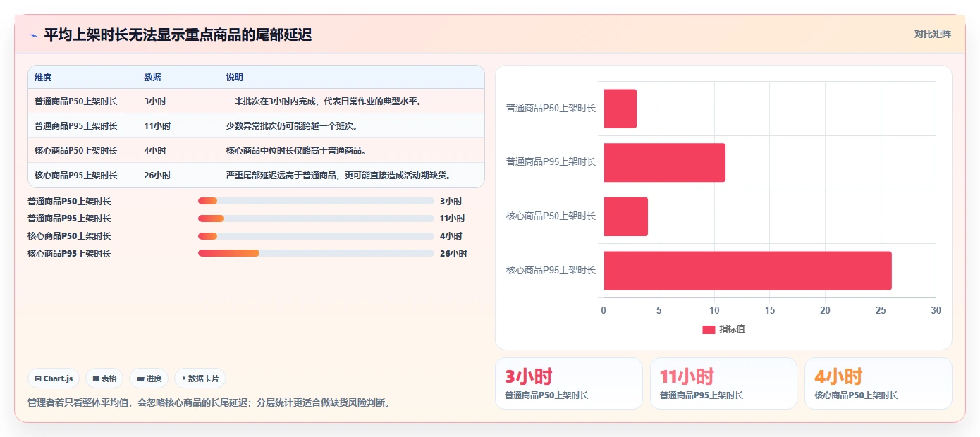
Task: Click the 数据 column header
Action: click(152, 78)
